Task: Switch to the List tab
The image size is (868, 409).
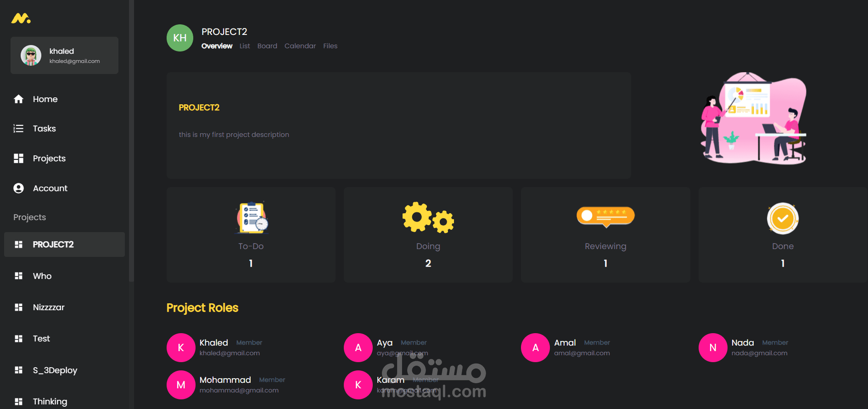Action: [245, 46]
